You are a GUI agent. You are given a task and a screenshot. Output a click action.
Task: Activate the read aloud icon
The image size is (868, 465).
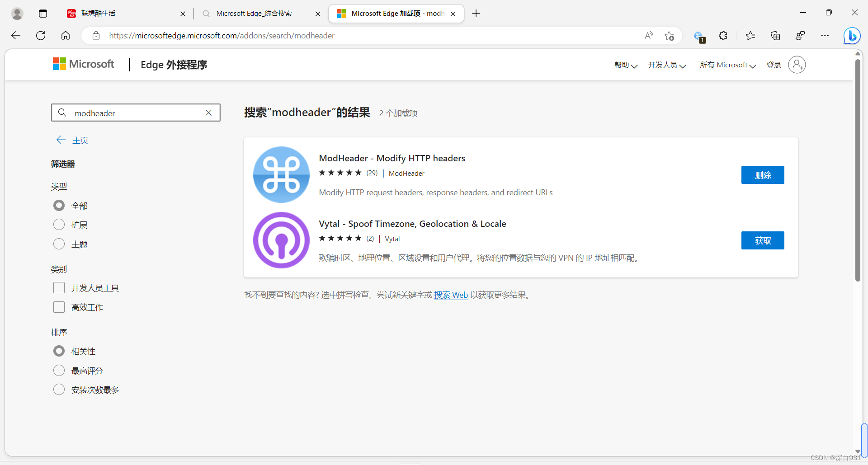coord(649,36)
